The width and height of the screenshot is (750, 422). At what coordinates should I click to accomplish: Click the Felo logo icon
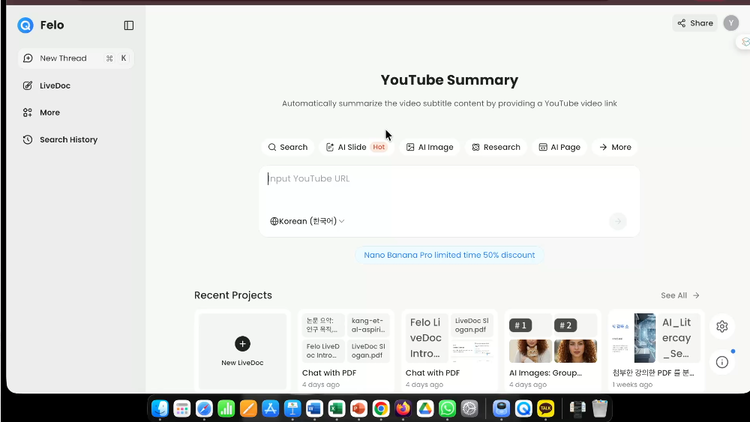pos(25,25)
